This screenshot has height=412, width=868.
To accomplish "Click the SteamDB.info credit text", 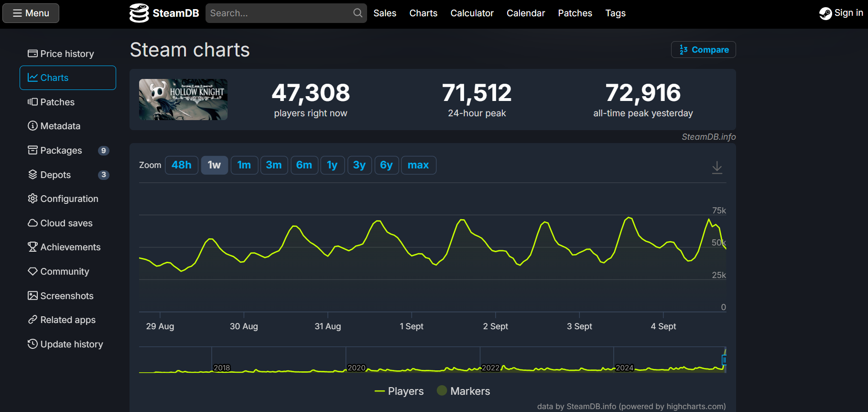I will pos(708,137).
